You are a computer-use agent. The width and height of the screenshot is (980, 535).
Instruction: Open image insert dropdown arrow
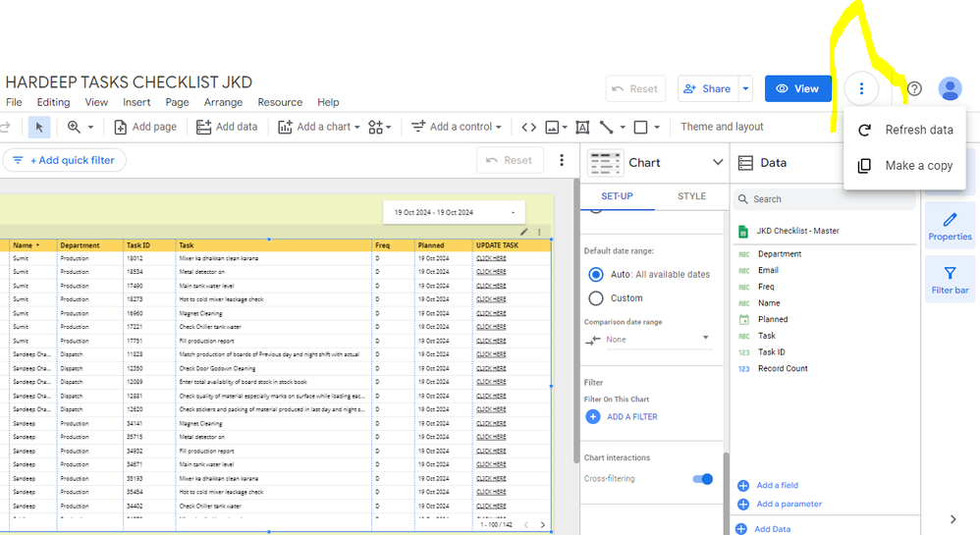pos(565,128)
